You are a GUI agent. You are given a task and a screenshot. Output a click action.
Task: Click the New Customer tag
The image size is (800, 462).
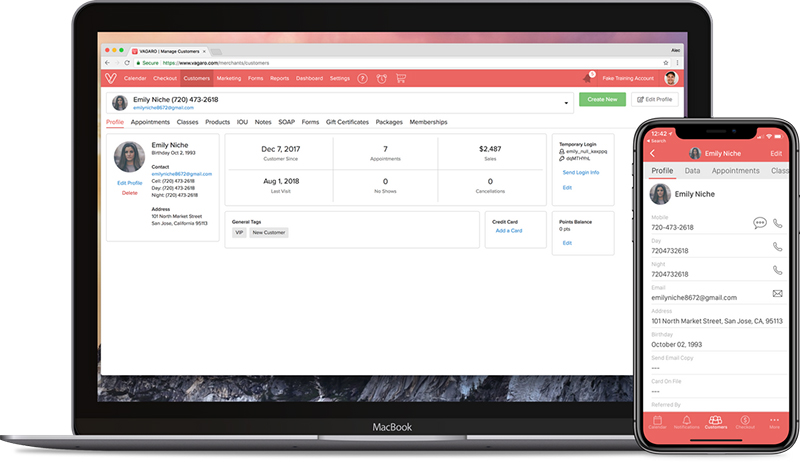[x=269, y=233]
